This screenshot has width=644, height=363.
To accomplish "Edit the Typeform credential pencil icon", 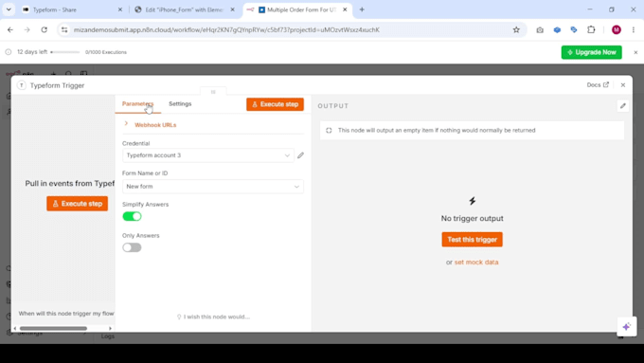I will coord(300,155).
